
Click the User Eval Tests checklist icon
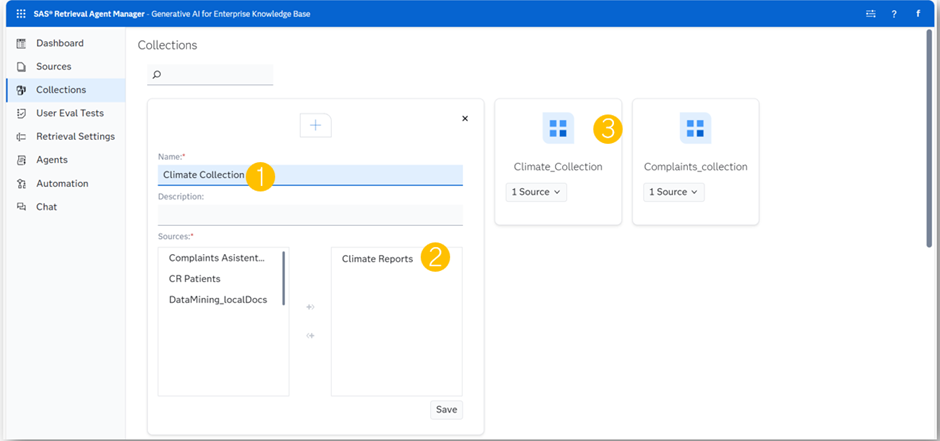pyautogui.click(x=22, y=113)
